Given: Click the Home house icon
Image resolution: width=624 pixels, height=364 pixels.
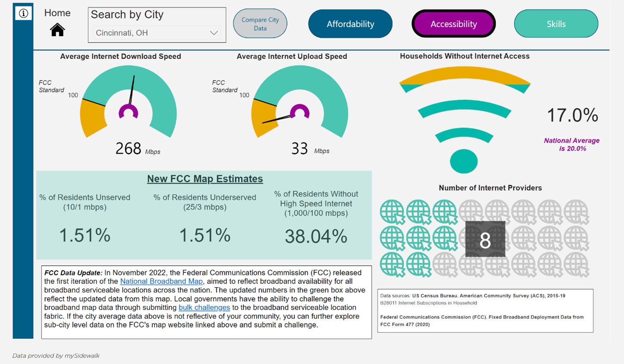Looking at the screenshot, I should point(57,30).
